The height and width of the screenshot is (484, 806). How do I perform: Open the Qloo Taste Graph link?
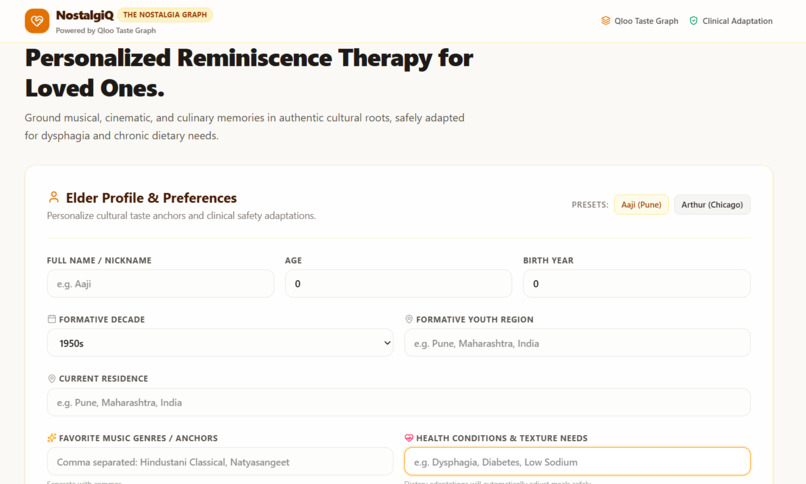[x=639, y=21]
